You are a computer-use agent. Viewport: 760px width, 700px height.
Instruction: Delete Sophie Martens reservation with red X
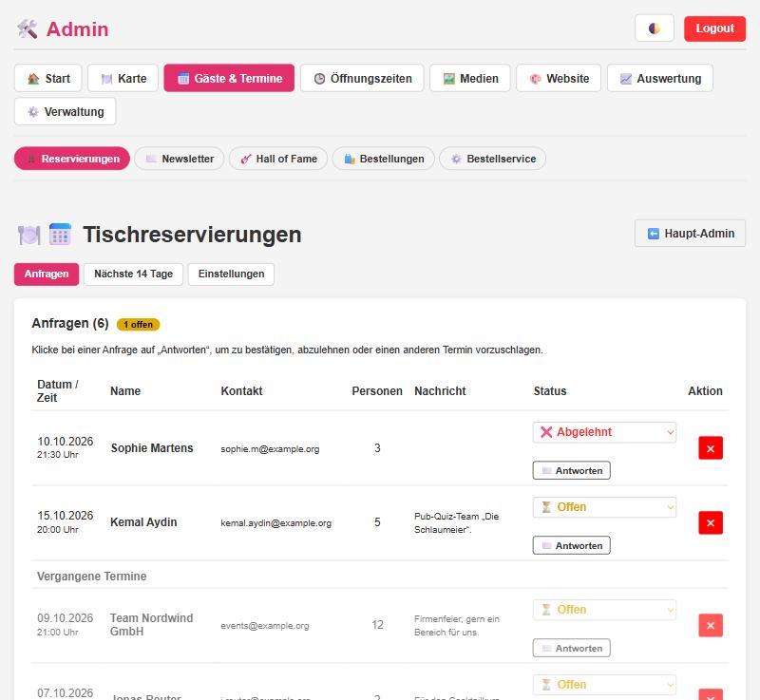[711, 448]
